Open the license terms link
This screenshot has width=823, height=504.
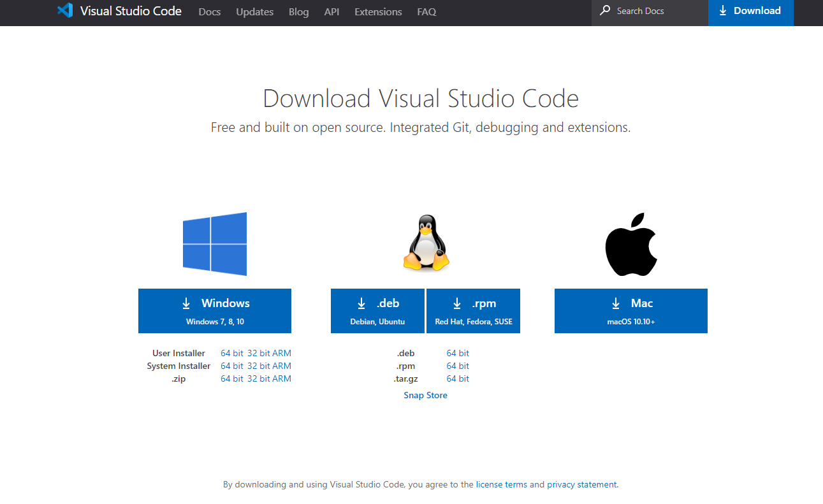click(x=502, y=484)
